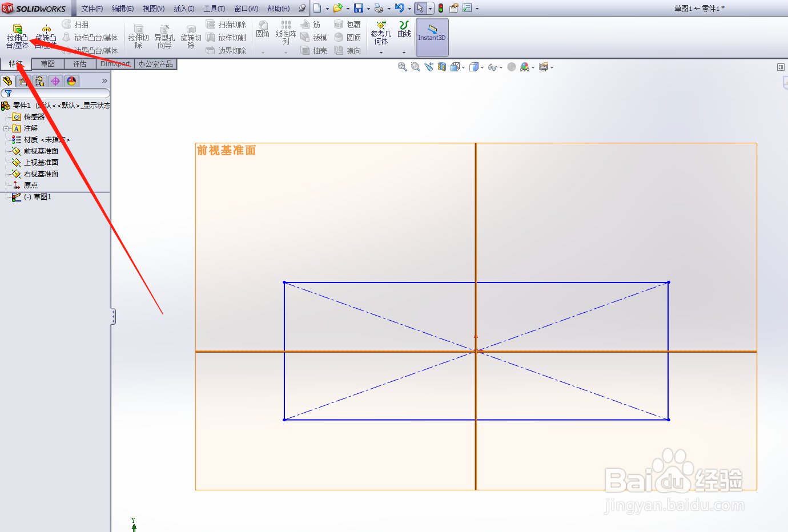
Task: Click the Wrap (包覆) tool
Action: pos(347,25)
